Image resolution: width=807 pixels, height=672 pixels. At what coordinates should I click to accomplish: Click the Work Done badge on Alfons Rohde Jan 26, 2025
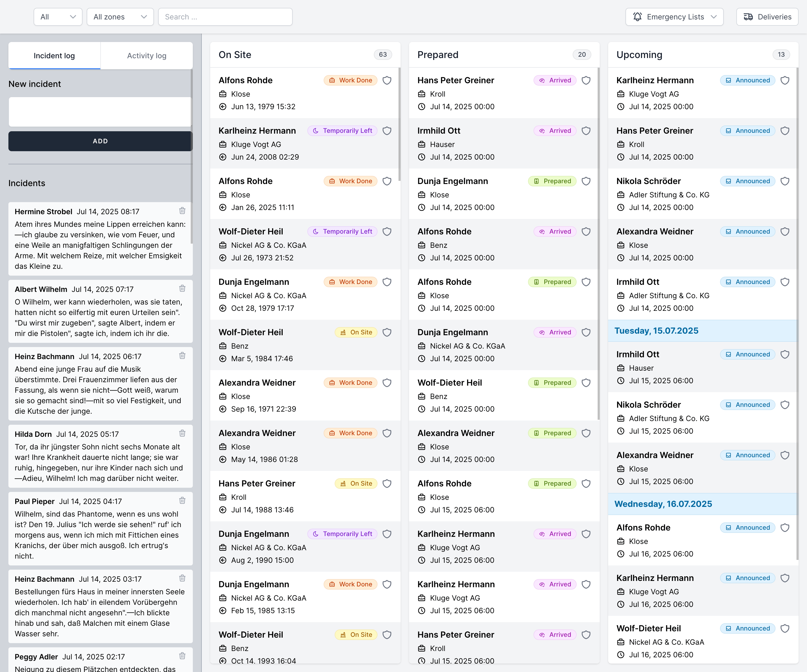point(350,181)
